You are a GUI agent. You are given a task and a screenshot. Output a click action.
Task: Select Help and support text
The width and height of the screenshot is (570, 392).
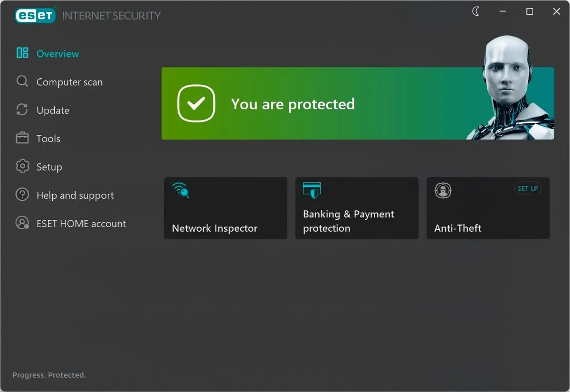[x=75, y=196]
